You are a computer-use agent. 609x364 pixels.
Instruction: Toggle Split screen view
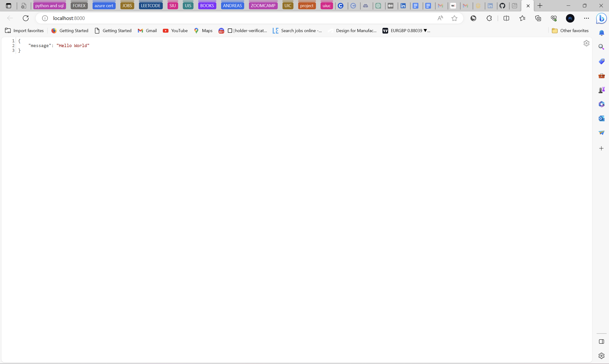point(506,18)
